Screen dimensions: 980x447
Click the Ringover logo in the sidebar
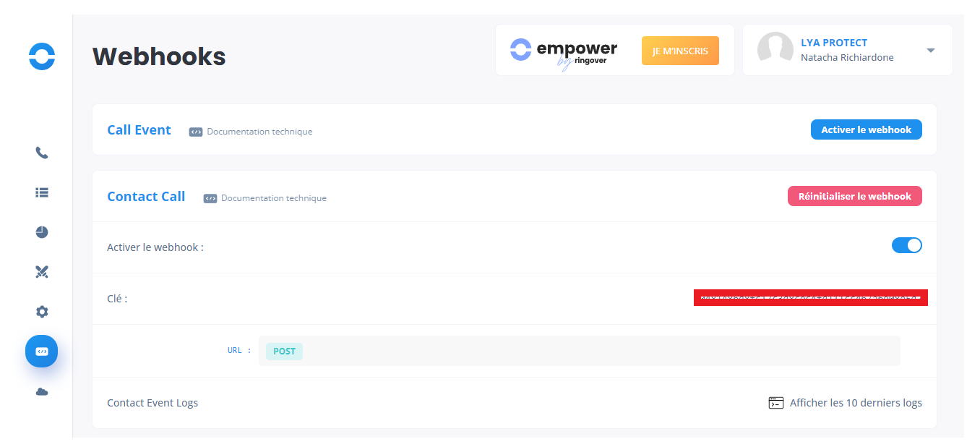42,56
